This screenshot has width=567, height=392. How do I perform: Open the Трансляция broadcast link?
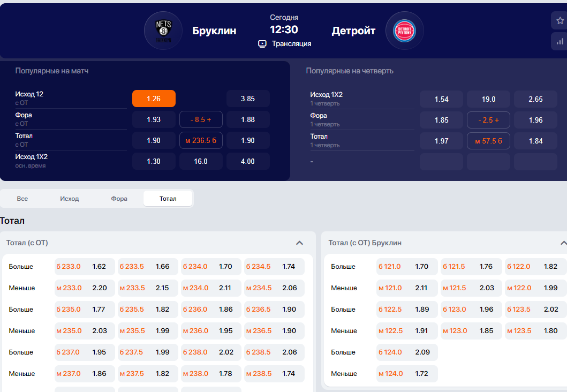(x=291, y=44)
